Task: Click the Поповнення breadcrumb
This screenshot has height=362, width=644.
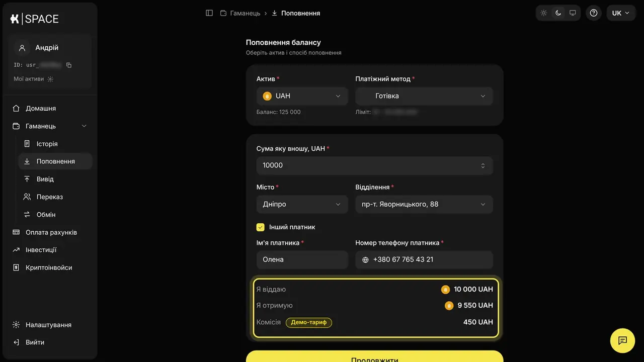Action: (x=296, y=13)
